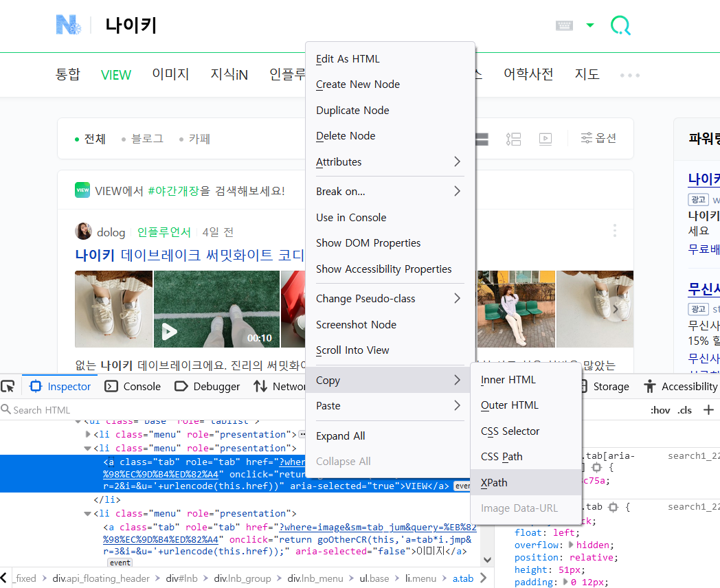Click the dolog profile avatar
This screenshot has width=720, height=588.
pos(84,231)
